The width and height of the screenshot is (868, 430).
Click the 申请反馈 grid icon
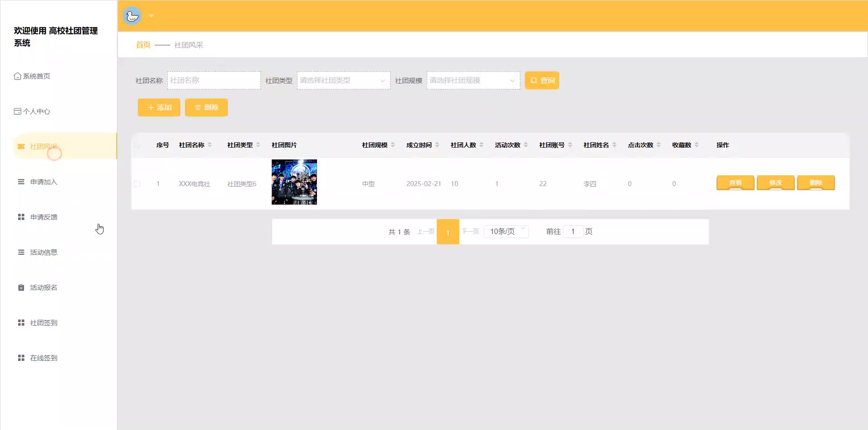[21, 217]
